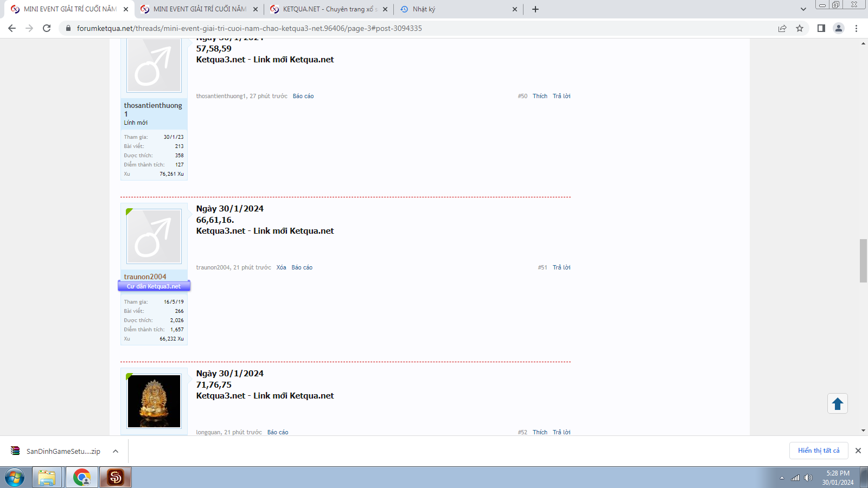The image size is (868, 488).
Task: Click the Cư dân Ketqua3.net user badge
Action: point(154,286)
